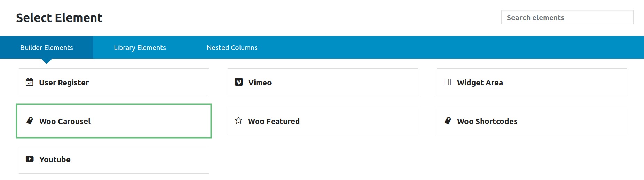Add the Woo Shortcodes element by its label
This screenshot has height=180, width=644.
(487, 121)
